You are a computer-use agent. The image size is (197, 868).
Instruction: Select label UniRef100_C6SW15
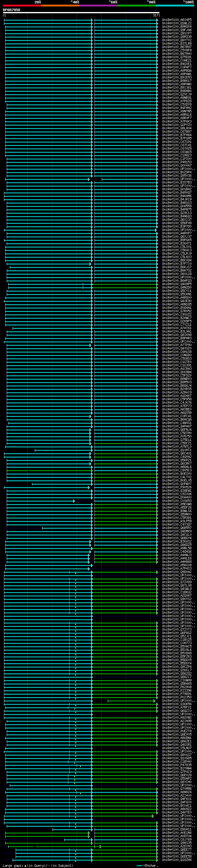tap(177, 152)
